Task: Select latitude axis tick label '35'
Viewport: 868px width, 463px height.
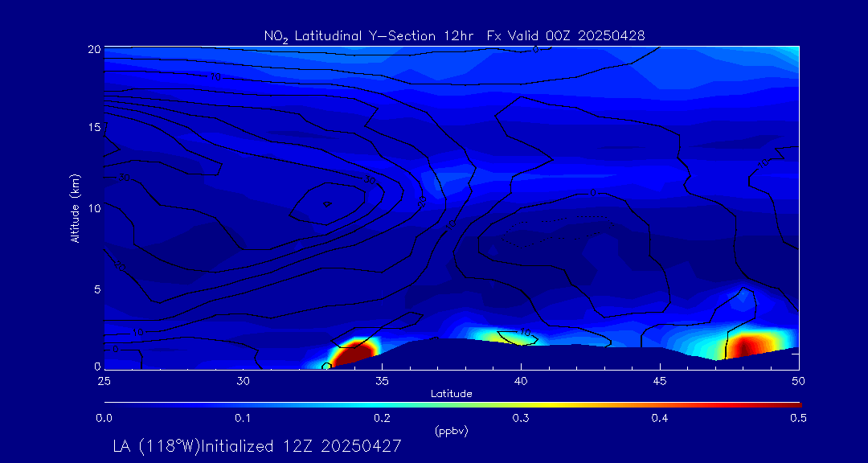Action: tap(382, 381)
